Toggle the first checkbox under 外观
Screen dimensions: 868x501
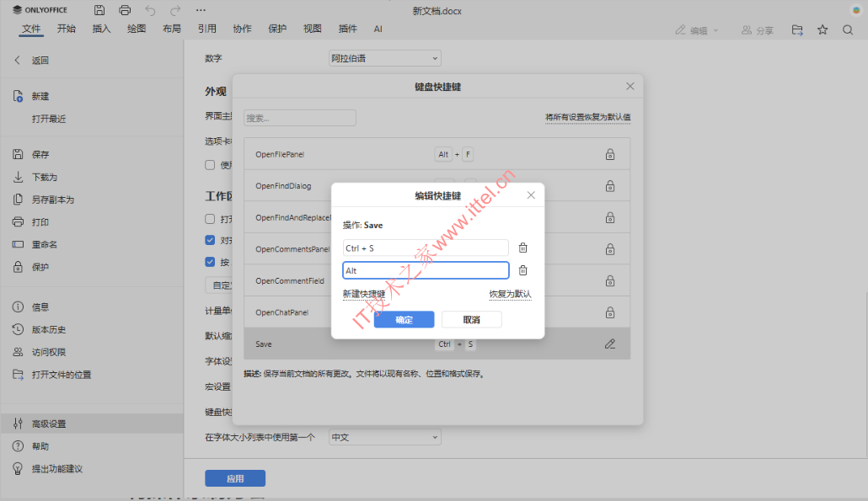coord(210,165)
